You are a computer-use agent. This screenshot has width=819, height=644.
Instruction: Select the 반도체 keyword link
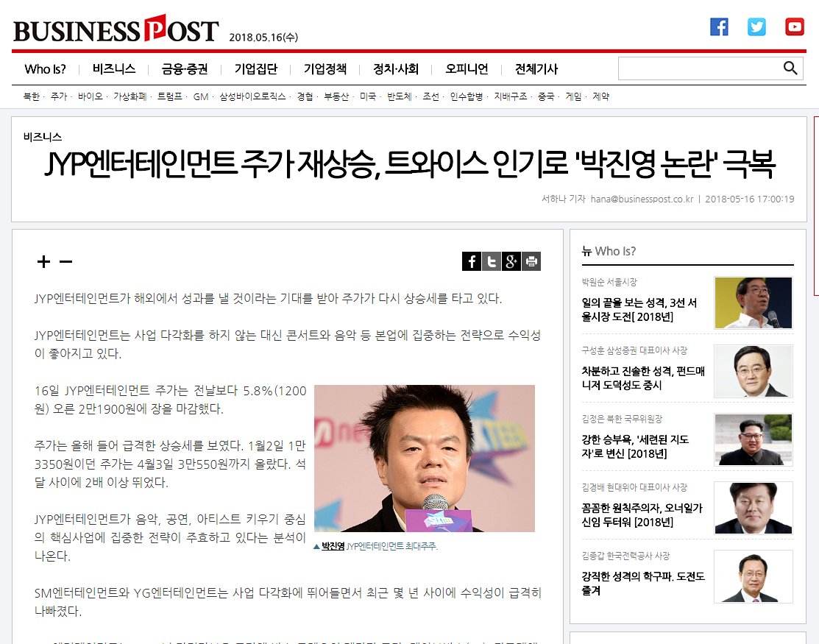pos(400,96)
